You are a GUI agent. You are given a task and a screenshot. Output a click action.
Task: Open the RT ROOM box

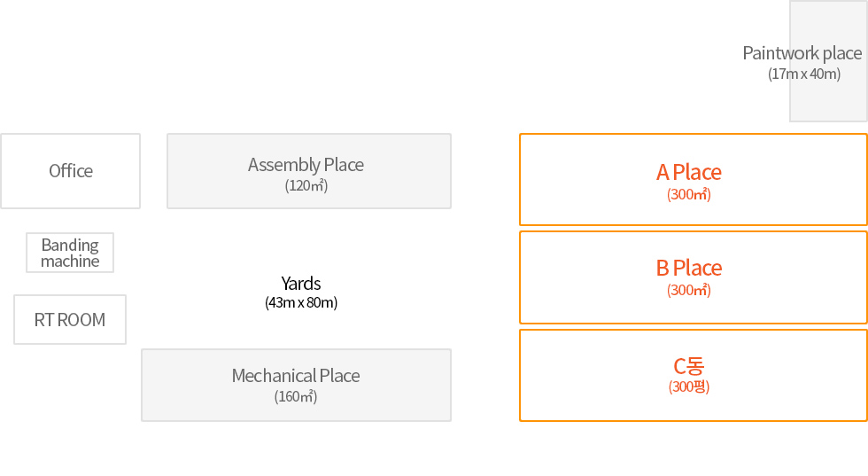click(x=70, y=320)
